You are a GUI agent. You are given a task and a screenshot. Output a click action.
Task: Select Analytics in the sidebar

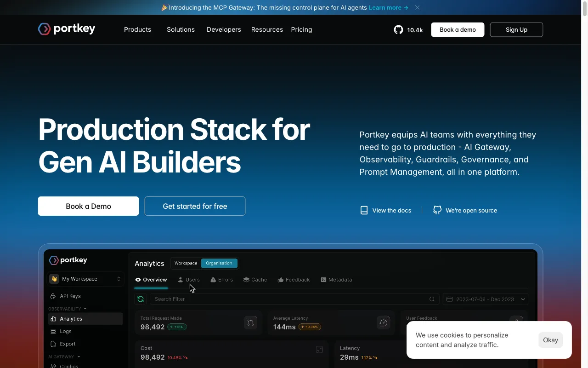[85, 319]
